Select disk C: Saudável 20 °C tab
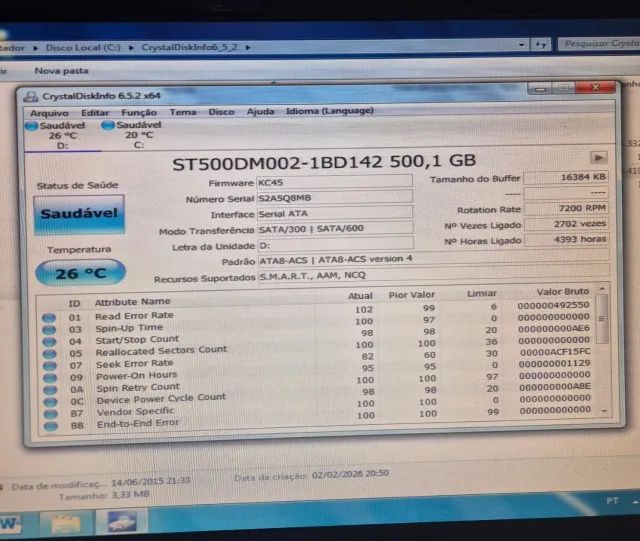Screen dimensions: 640x541 tap(138, 135)
